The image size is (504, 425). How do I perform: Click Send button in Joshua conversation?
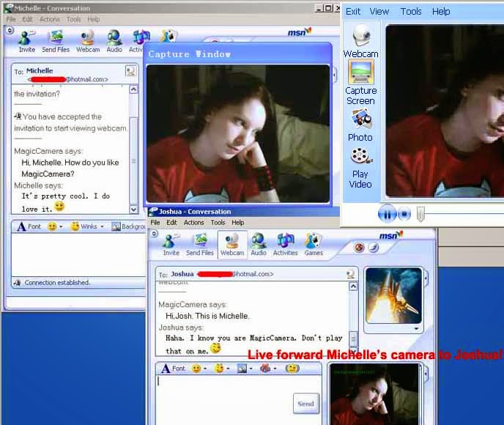click(306, 404)
